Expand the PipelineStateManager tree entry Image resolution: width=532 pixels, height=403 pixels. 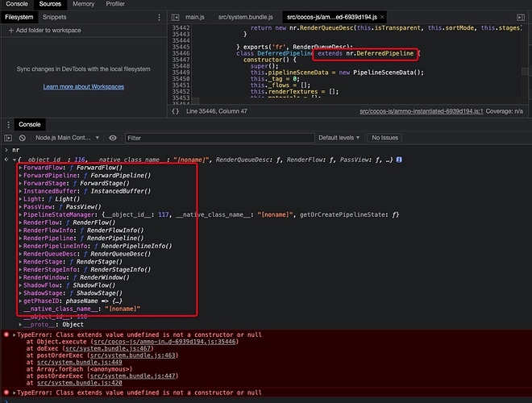[21, 214]
